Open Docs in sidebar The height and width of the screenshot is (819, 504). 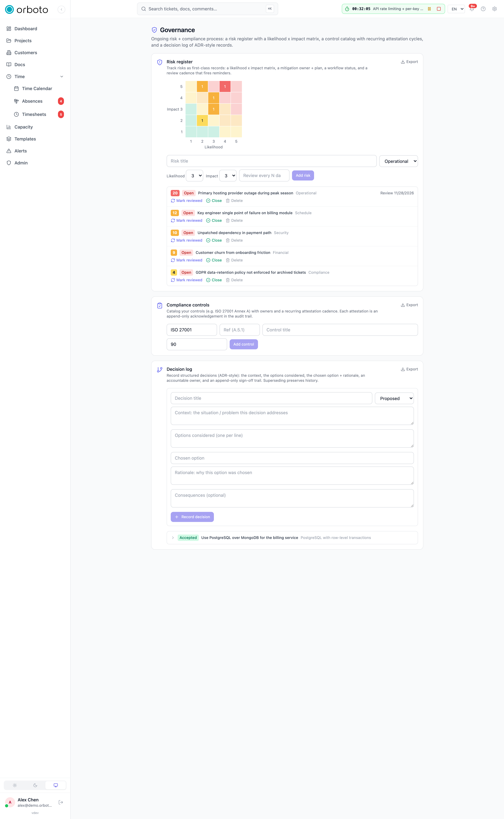click(x=35, y=65)
